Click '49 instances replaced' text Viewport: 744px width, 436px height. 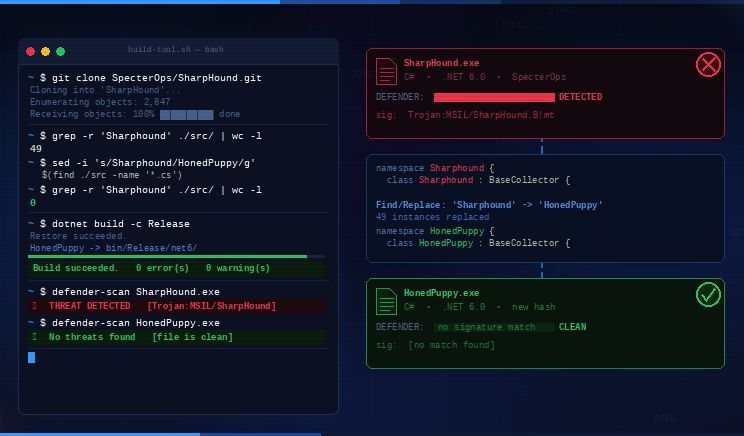pyautogui.click(x=432, y=217)
